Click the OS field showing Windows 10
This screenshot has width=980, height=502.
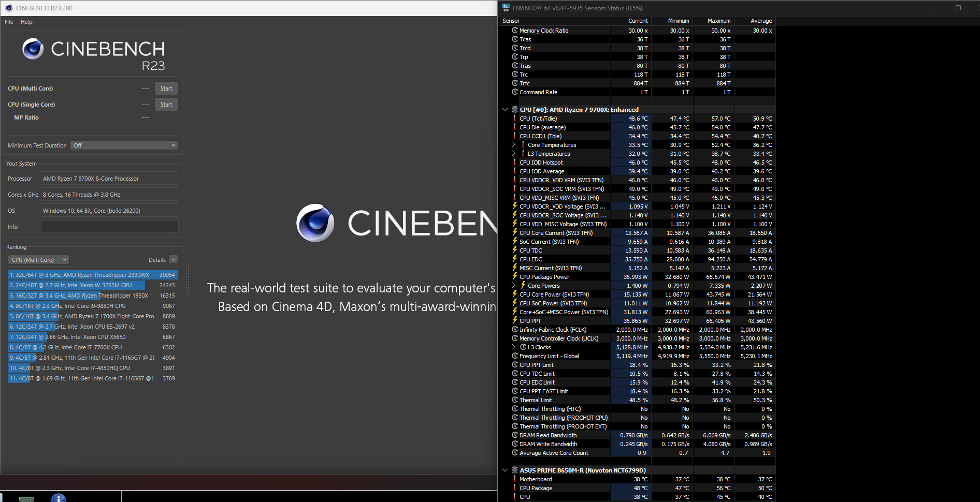tap(109, 211)
